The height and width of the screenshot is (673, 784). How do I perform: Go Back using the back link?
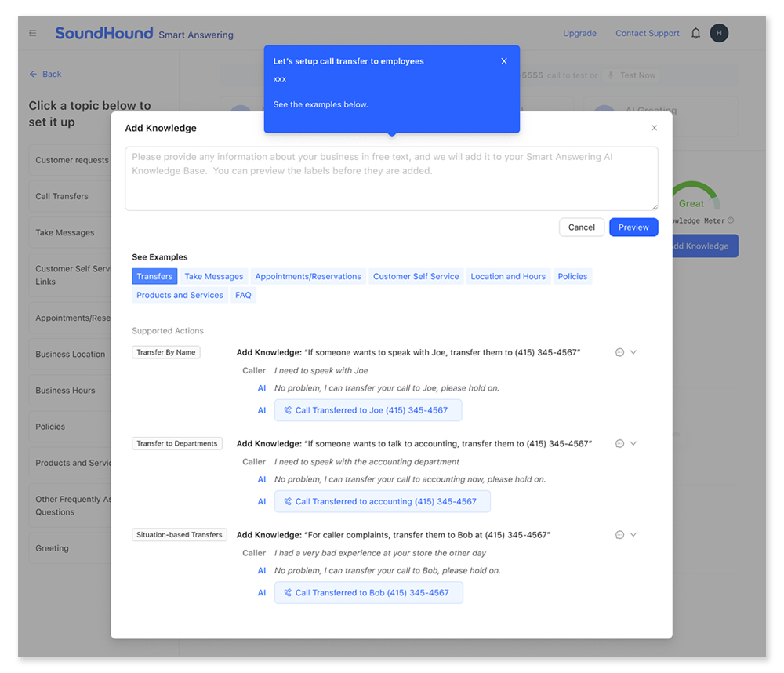point(45,74)
